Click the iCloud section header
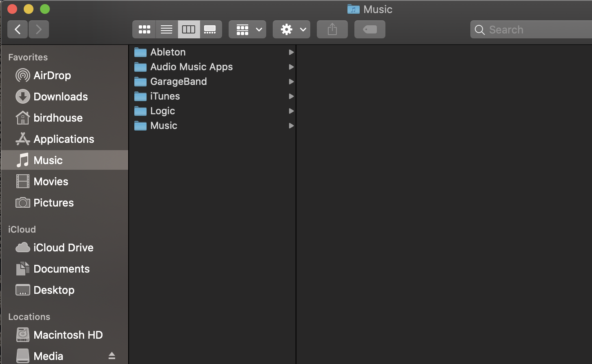This screenshot has width=592, height=364. (22, 229)
